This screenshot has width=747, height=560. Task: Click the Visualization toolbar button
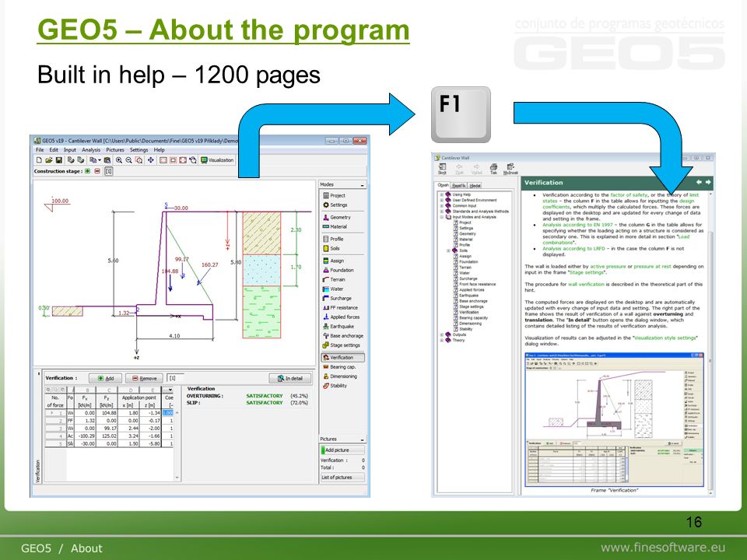[217, 160]
